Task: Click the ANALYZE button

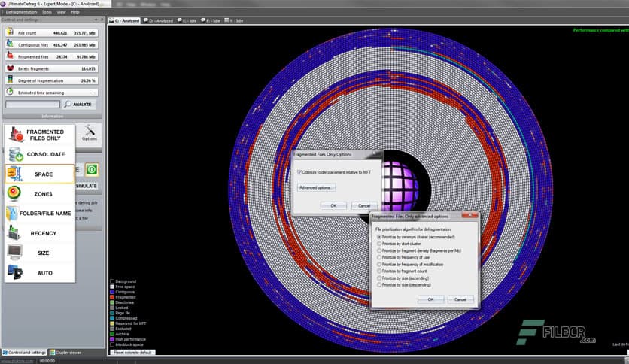Action: (x=79, y=105)
